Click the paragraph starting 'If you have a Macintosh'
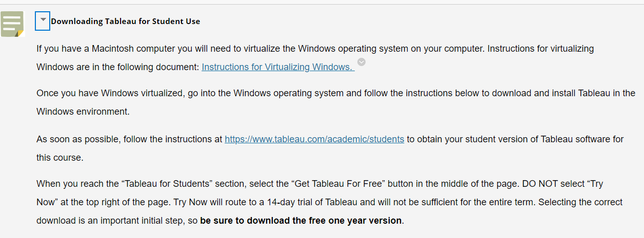This screenshot has height=238, width=644. [315, 58]
